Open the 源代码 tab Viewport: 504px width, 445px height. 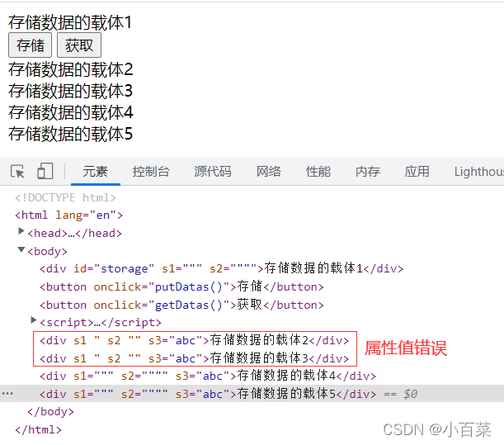click(x=213, y=171)
